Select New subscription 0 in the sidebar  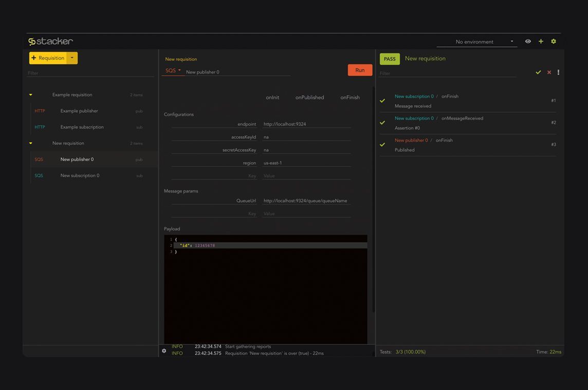[x=80, y=175]
